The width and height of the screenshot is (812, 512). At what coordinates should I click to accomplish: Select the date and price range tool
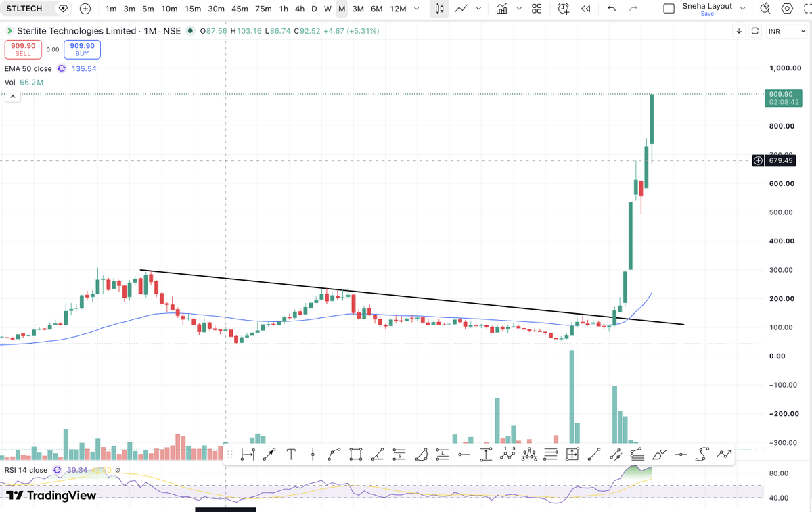pyautogui.click(x=572, y=455)
